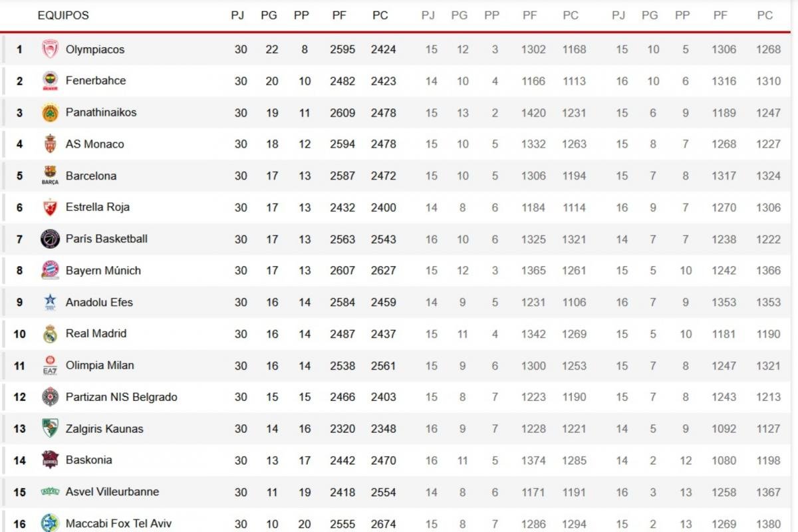Click the Real Madrid crest
This screenshot has width=798, height=532.
click(x=50, y=334)
